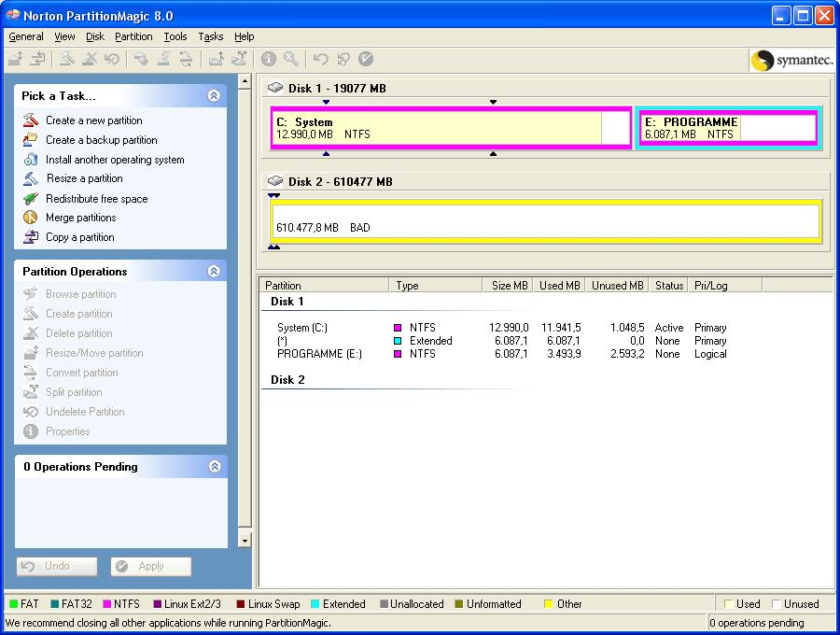The height and width of the screenshot is (635, 840).
Task: Click the Delete partition toolbar icon
Action: coord(90,59)
